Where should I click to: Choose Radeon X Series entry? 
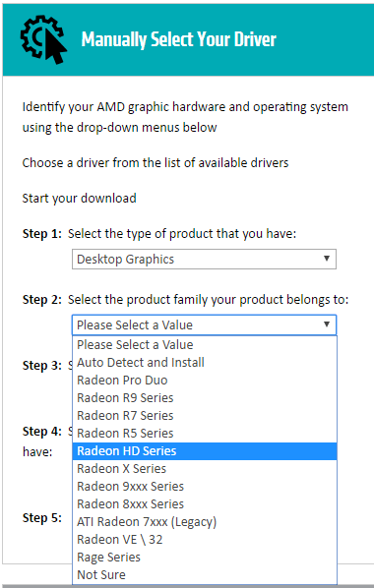pyautogui.click(x=205, y=468)
